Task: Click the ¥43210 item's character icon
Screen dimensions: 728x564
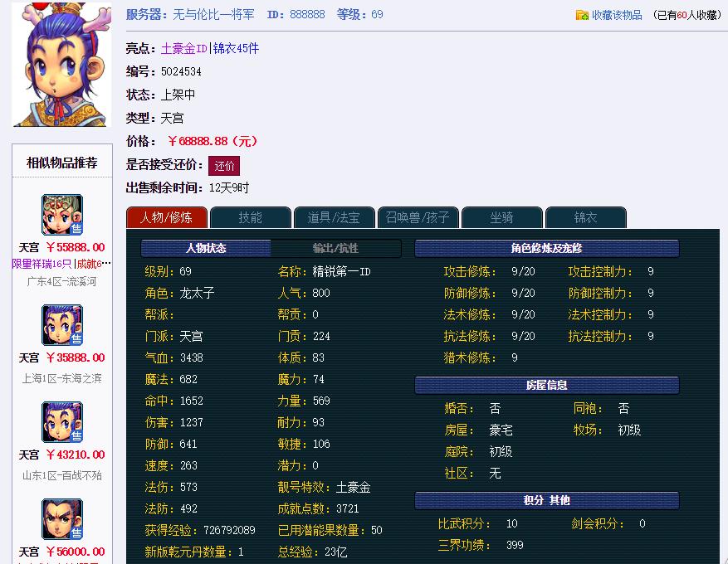Action: [61, 421]
